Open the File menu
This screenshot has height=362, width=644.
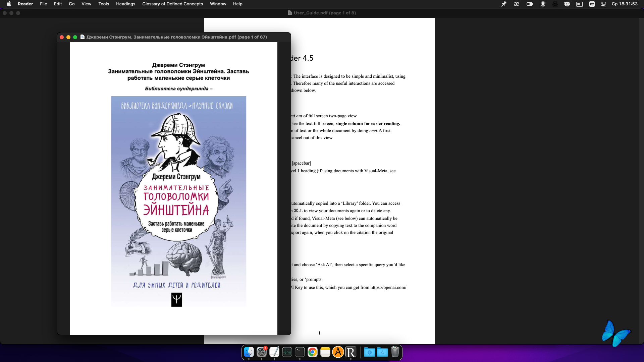(43, 4)
